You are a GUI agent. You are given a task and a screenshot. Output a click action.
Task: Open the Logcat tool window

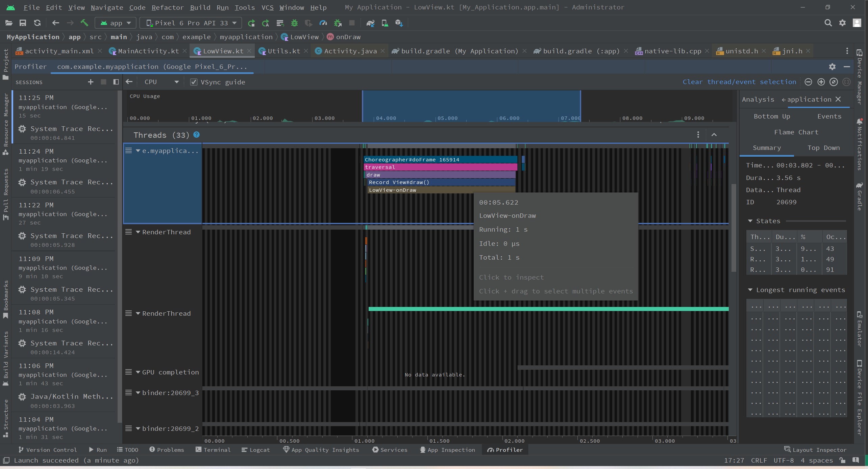256,450
